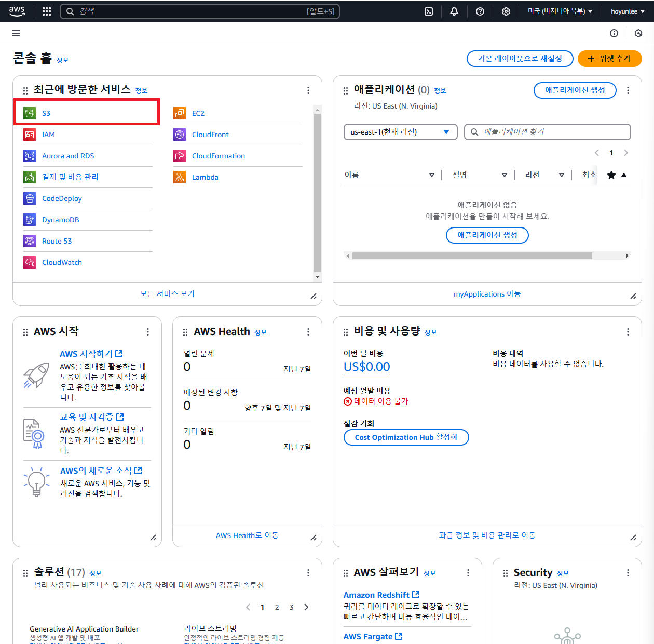Screen dimensions: 654x644
Task: Open 모든 서비스 보기 link
Action: tap(167, 294)
